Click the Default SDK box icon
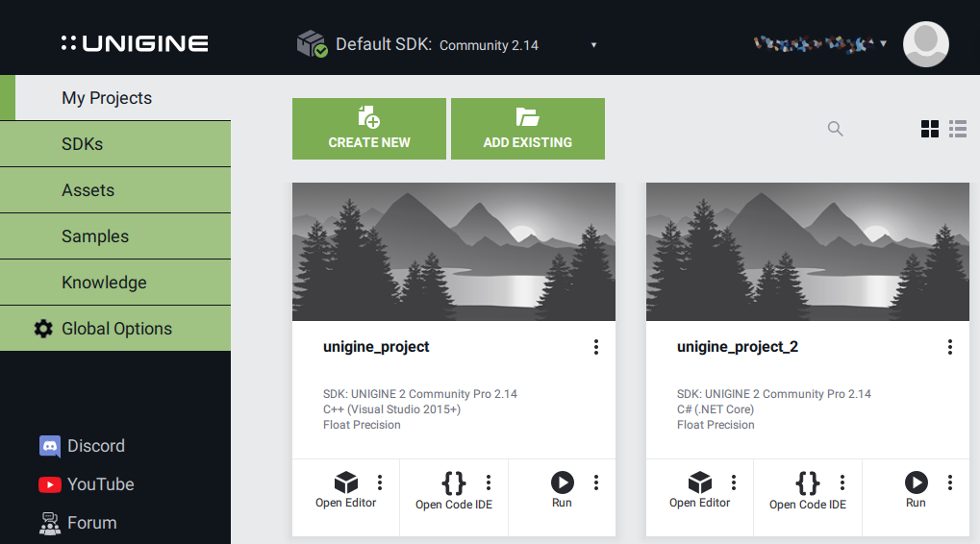 [312, 43]
